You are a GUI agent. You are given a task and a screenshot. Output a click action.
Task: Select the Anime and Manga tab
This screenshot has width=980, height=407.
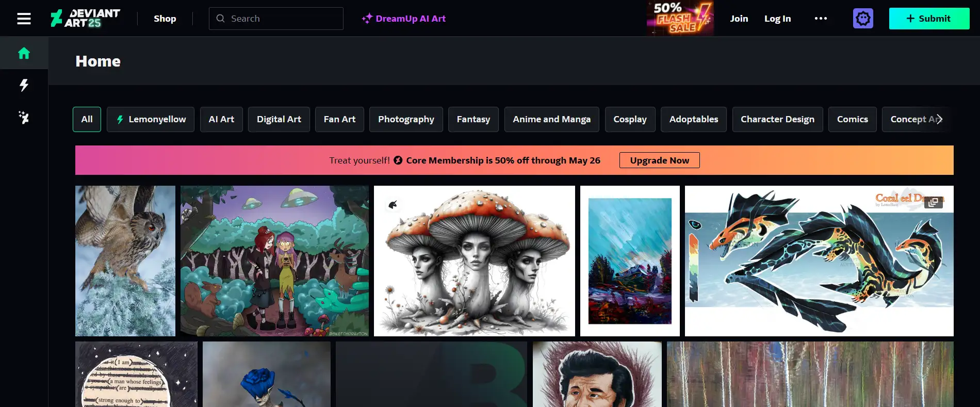tap(551, 119)
